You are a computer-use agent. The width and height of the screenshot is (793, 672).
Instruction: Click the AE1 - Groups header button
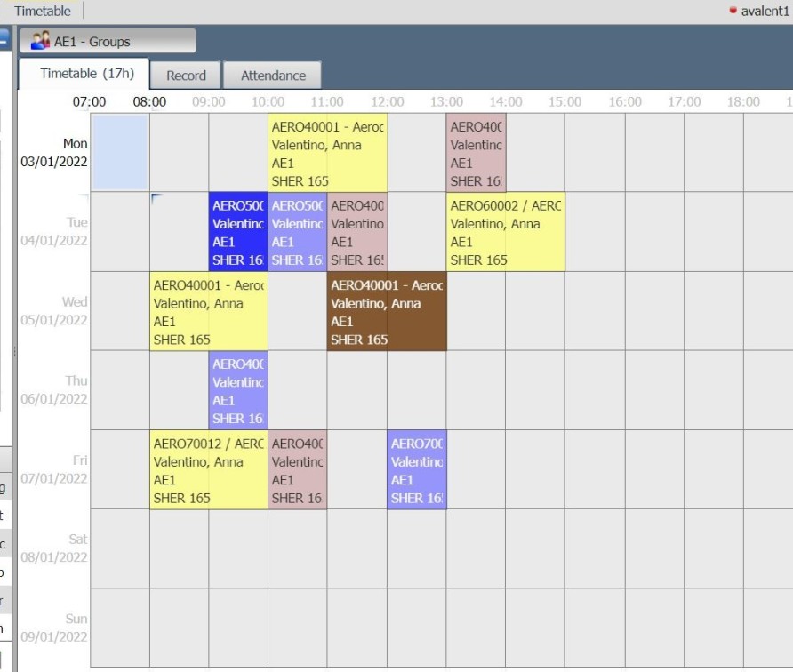(x=108, y=41)
